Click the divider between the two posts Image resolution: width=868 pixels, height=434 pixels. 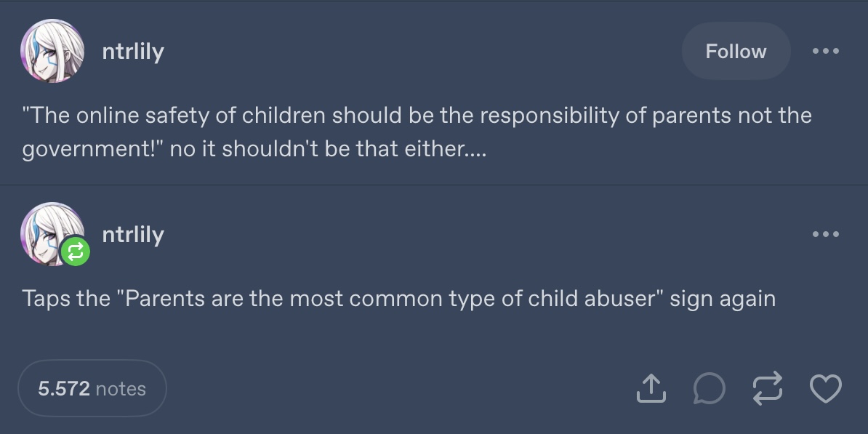tap(434, 185)
